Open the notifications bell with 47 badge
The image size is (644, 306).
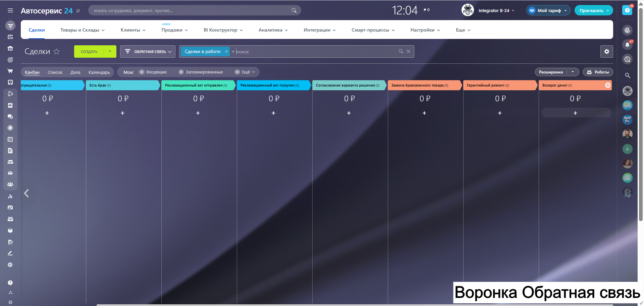[x=628, y=45]
